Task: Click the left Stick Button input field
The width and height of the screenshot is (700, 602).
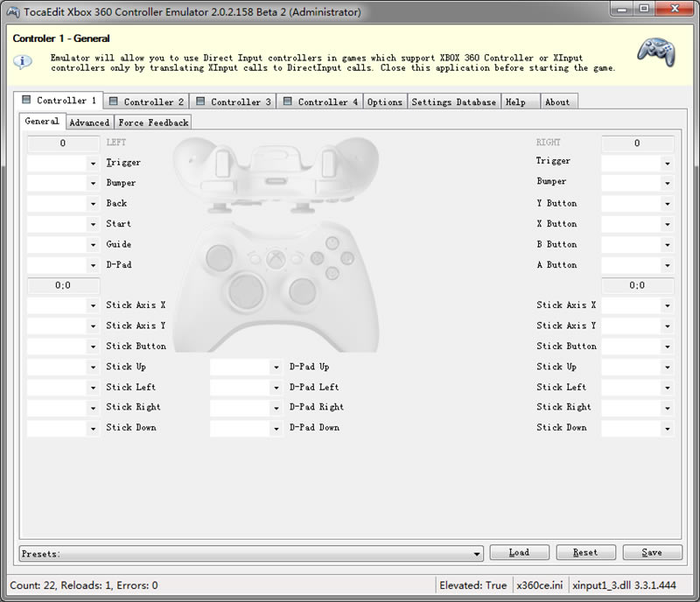Action: tap(57, 346)
